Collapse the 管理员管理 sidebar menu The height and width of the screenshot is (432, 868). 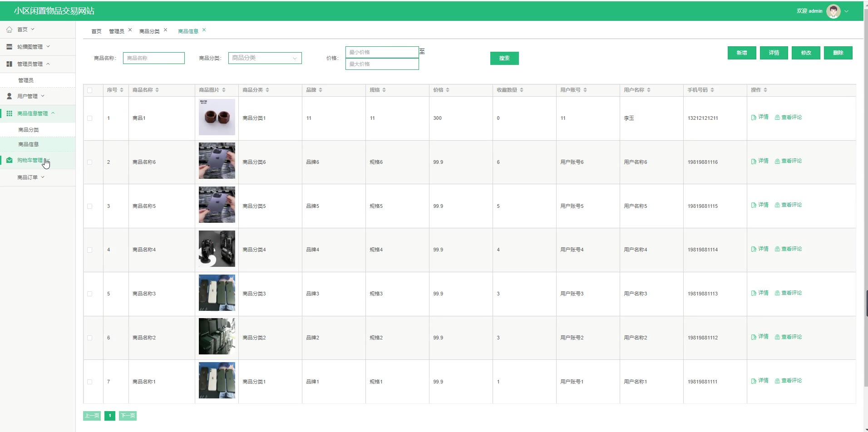point(48,64)
